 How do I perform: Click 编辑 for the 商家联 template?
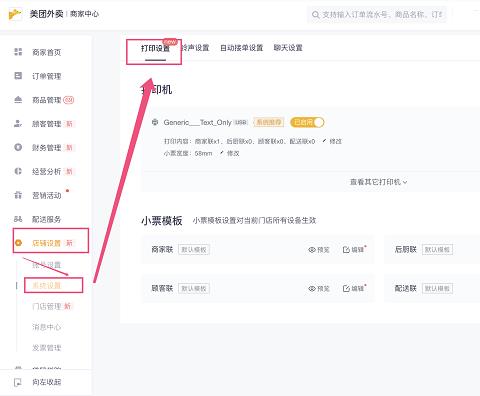358,250
